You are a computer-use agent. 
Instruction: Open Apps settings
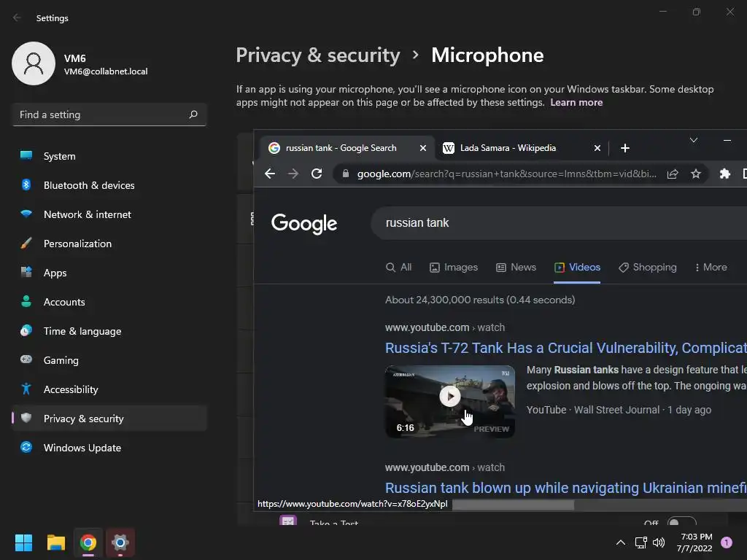[109, 273]
